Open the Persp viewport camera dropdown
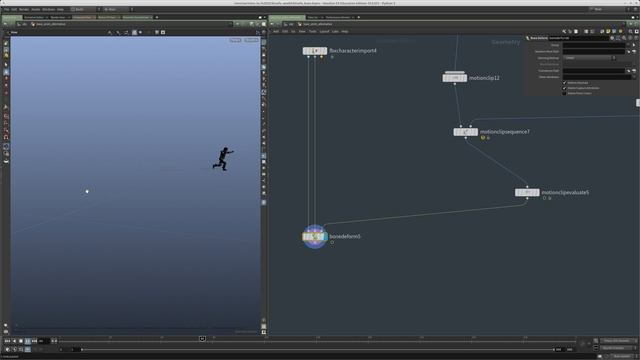640x360 pixels. [235, 40]
